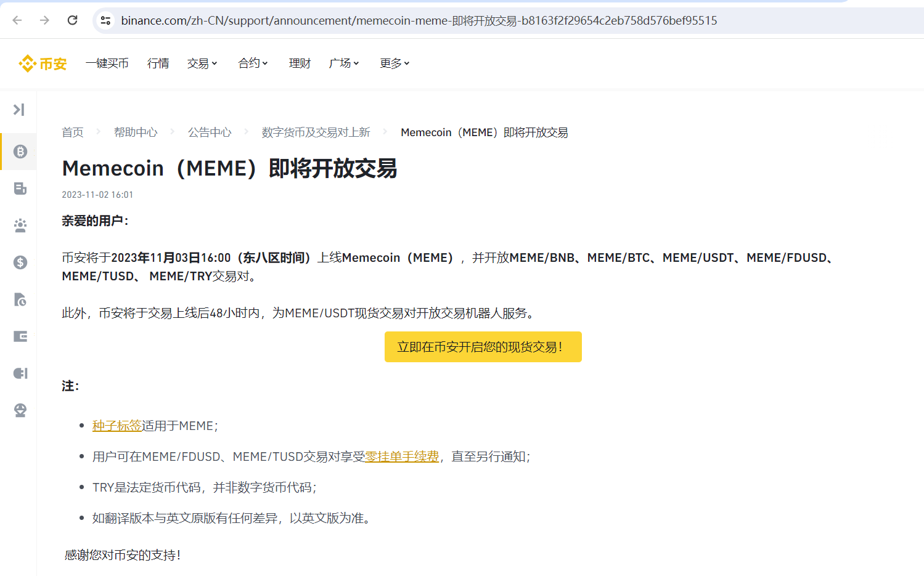Go to 公告中心 breadcrumb link
This screenshot has width=924, height=576.
[210, 132]
